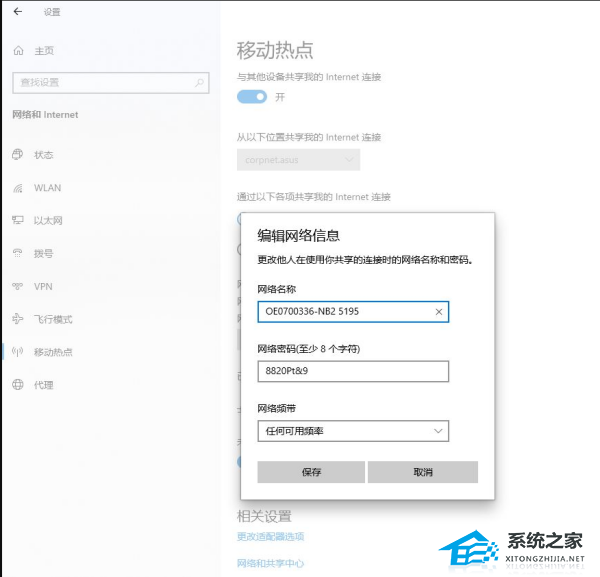This screenshot has height=577, width=600.
Task: Focus the 网络名称 text field
Action: [x=342, y=312]
